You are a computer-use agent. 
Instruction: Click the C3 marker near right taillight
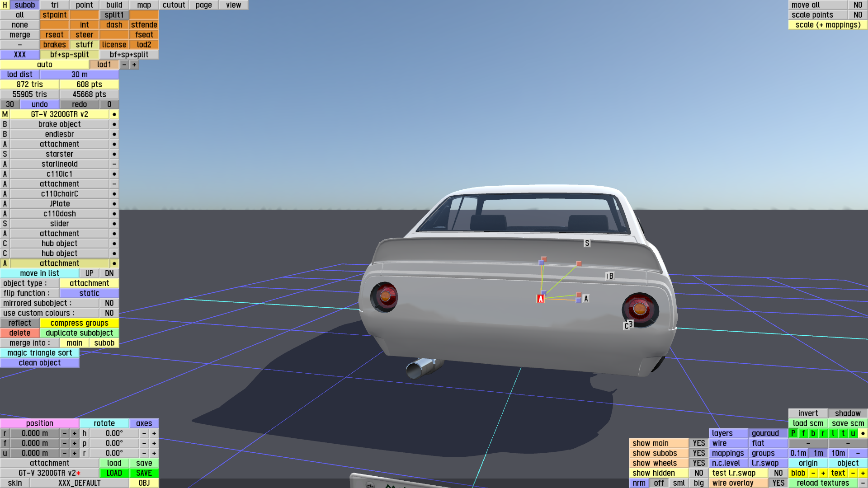[628, 325]
